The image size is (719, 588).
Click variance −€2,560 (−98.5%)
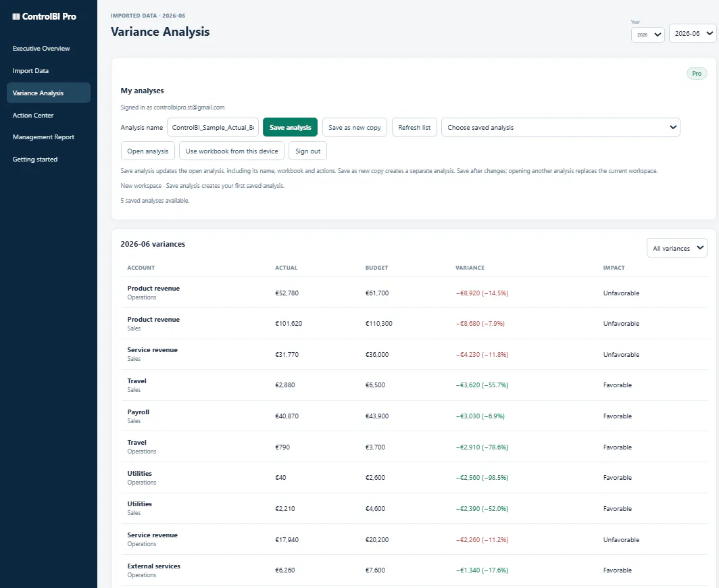tap(482, 477)
